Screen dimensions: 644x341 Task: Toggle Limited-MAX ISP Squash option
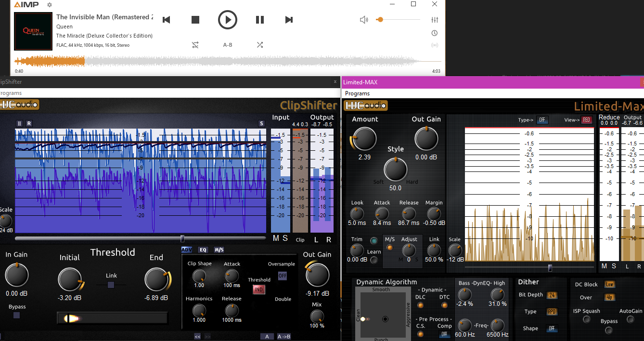click(x=587, y=319)
